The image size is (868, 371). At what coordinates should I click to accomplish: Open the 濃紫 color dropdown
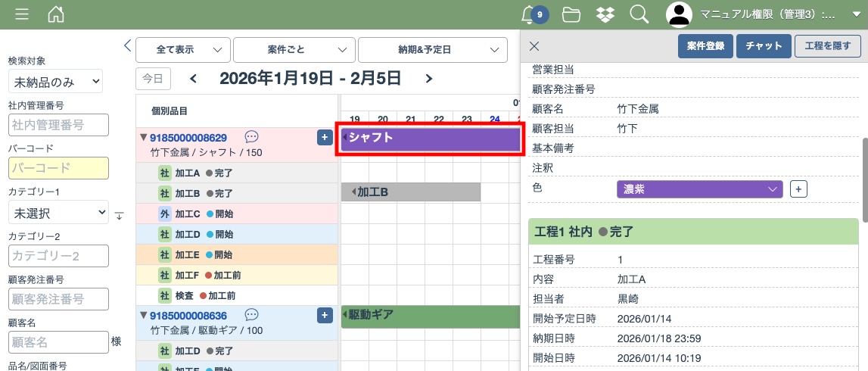pos(699,189)
